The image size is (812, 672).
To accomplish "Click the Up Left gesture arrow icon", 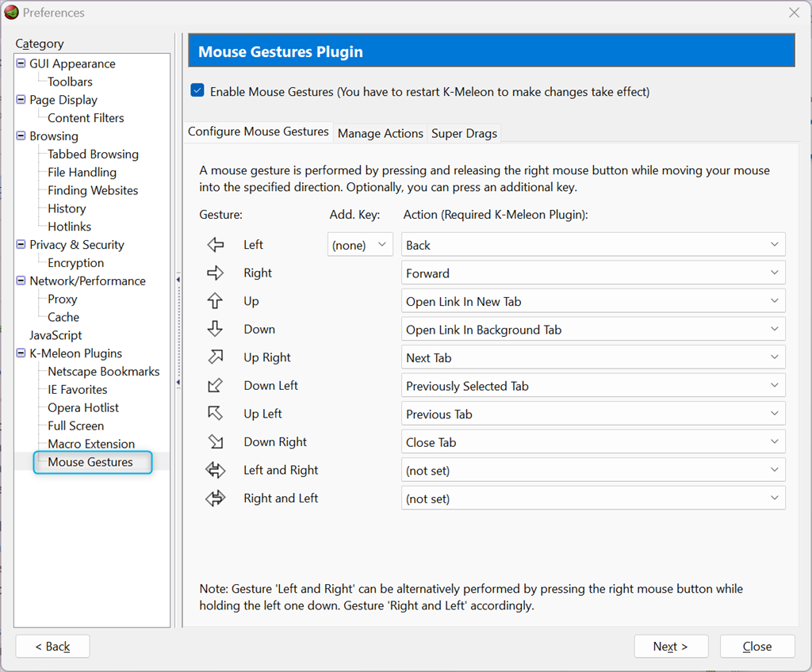I will tap(215, 413).
